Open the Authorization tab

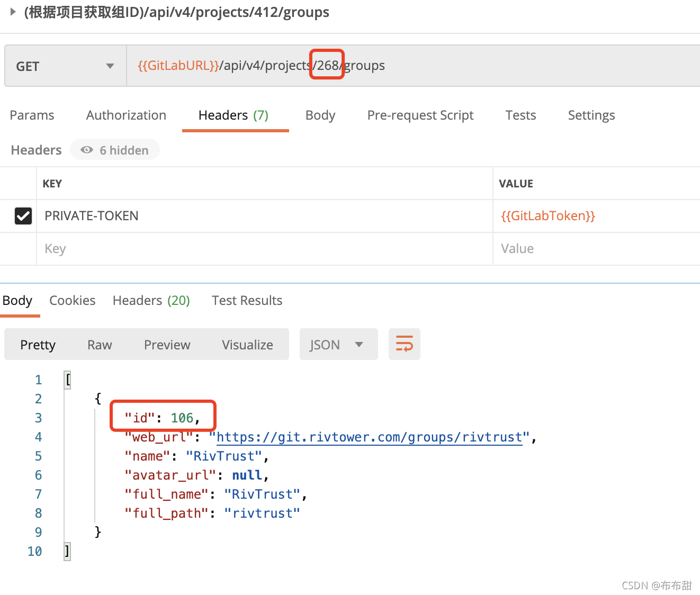tap(126, 115)
